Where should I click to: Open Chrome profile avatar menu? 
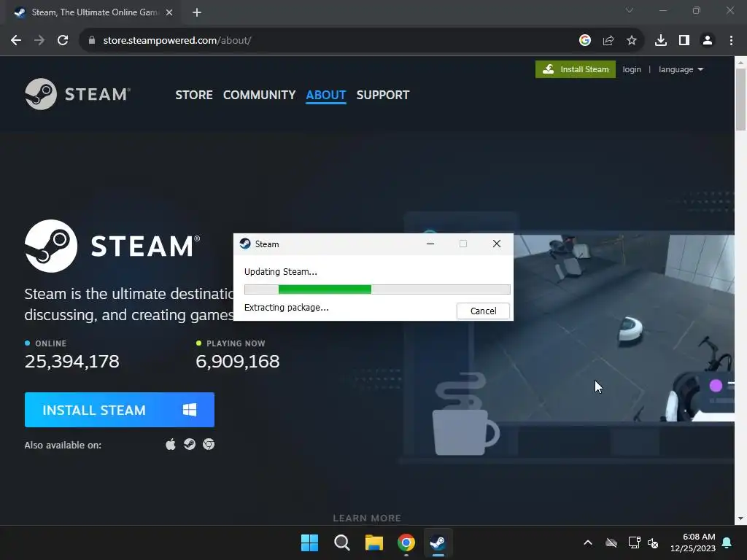click(x=708, y=41)
